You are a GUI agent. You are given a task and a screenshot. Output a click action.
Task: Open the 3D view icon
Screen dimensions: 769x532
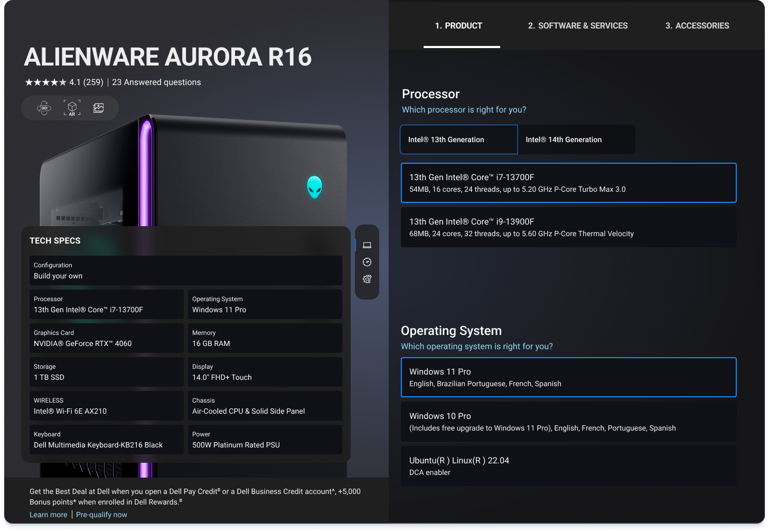(44, 108)
